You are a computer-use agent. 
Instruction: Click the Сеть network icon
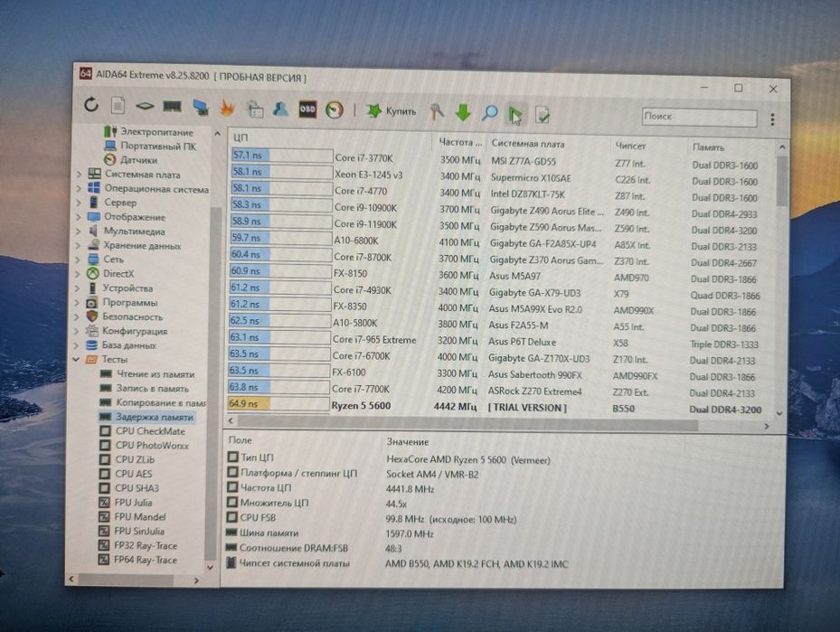[93, 259]
